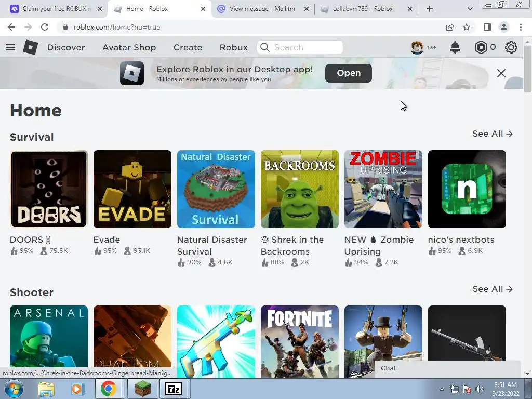Open Natural Disaster Survival thumbnail

tap(216, 189)
